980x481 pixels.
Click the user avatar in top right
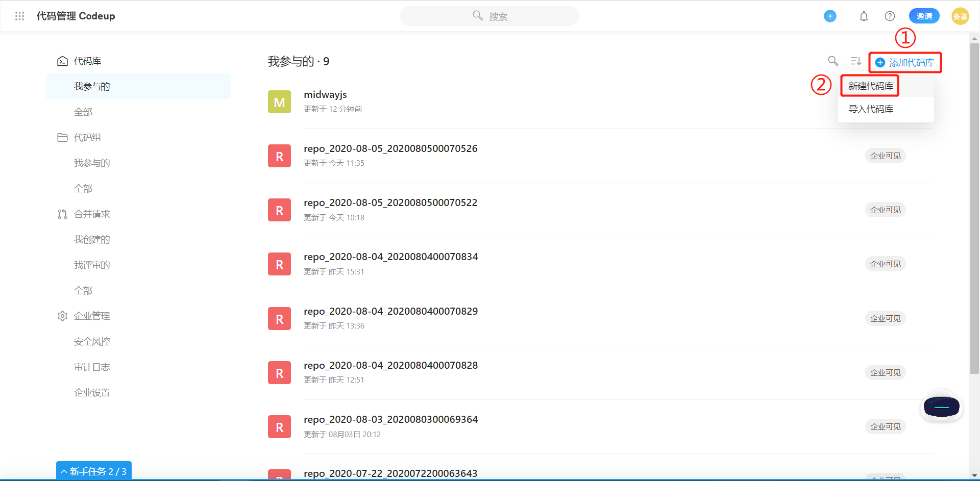pyautogui.click(x=960, y=16)
